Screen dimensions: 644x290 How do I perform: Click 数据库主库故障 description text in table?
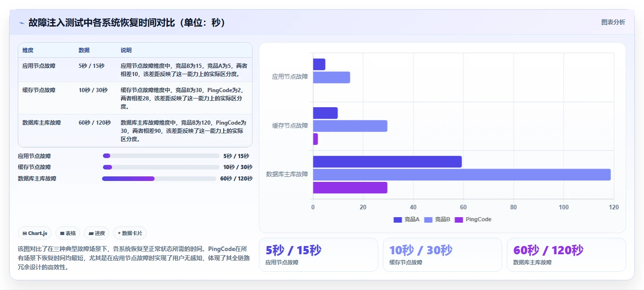[x=184, y=131]
